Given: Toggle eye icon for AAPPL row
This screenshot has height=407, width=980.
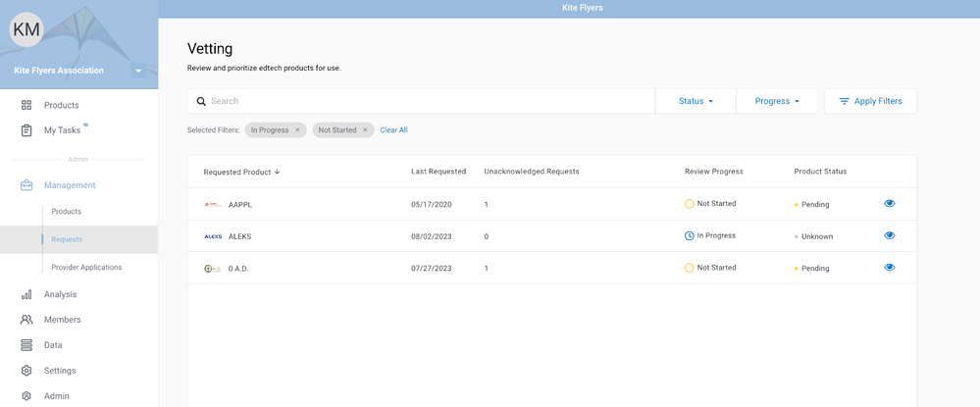Looking at the screenshot, I should pyautogui.click(x=889, y=204).
